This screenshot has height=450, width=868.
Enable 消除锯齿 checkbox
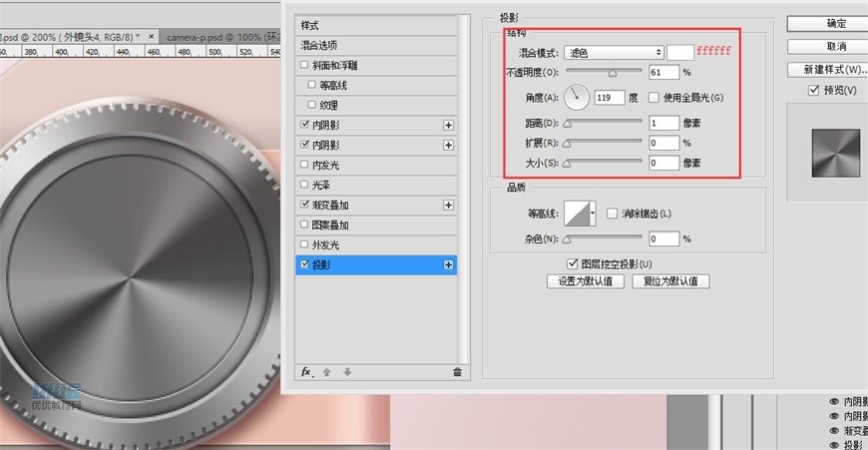click(612, 214)
